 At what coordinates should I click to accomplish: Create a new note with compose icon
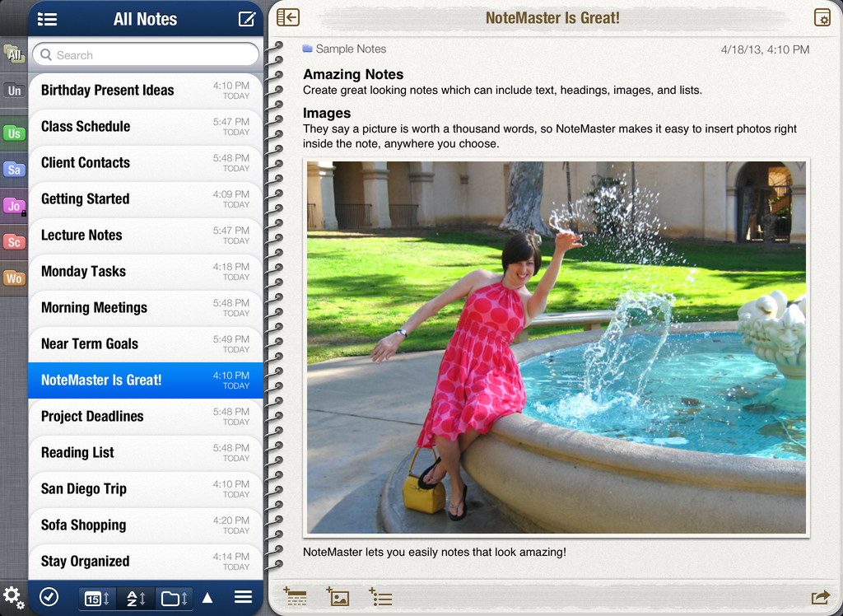pyautogui.click(x=247, y=19)
